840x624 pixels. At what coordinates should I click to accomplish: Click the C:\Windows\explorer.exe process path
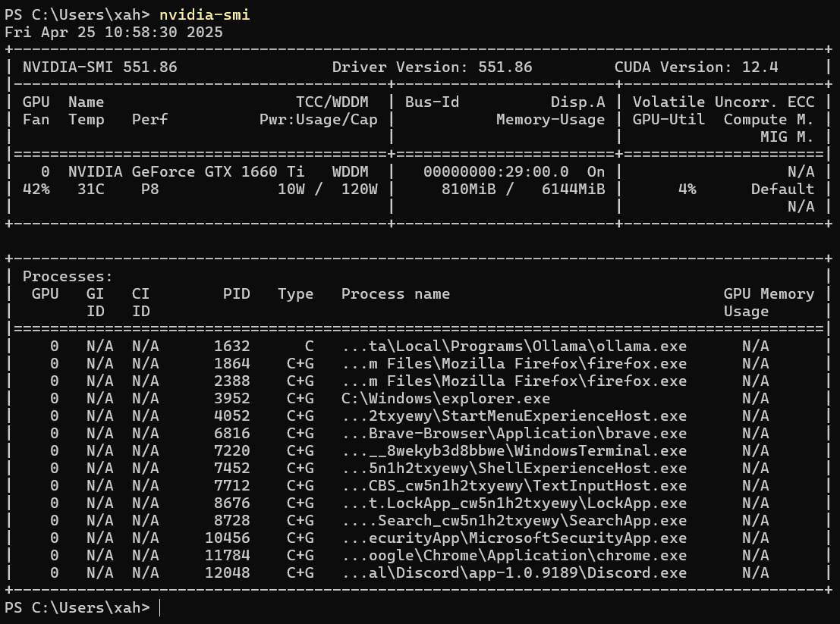point(445,398)
